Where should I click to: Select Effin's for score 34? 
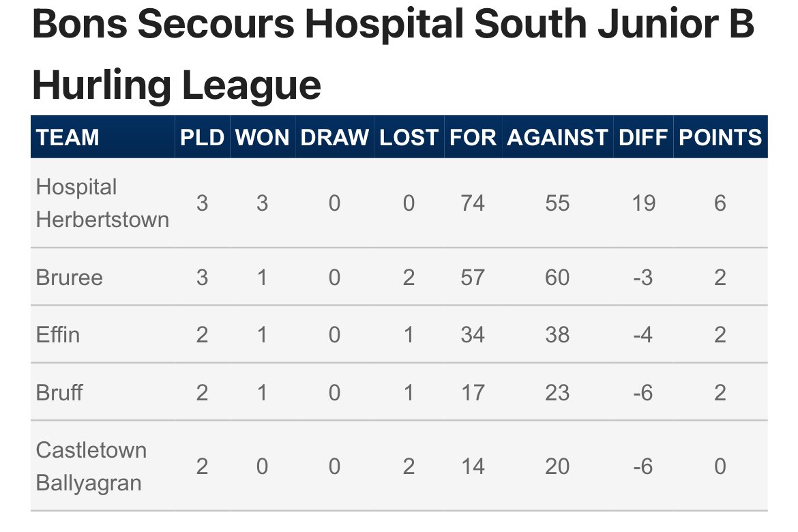473,335
